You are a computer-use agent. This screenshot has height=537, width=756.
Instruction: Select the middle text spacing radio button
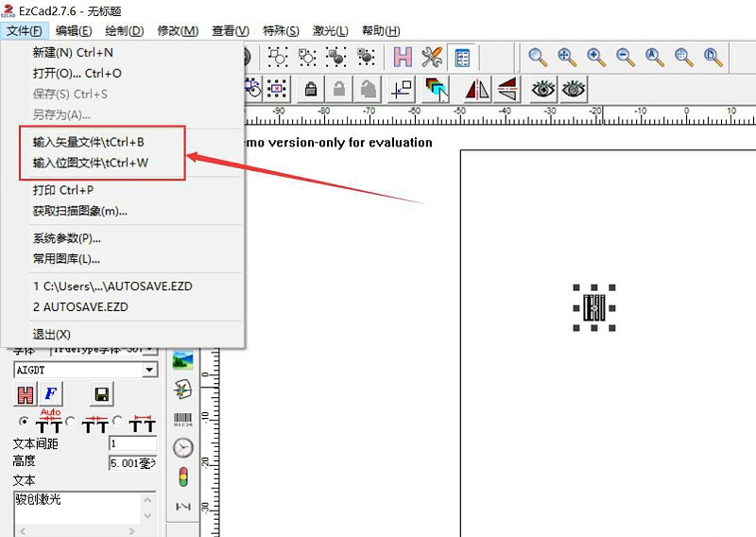click(71, 421)
